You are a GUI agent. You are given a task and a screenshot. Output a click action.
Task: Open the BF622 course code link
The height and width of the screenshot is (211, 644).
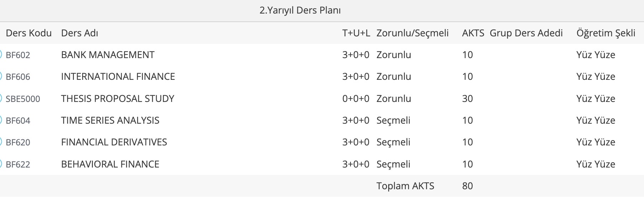18,165
